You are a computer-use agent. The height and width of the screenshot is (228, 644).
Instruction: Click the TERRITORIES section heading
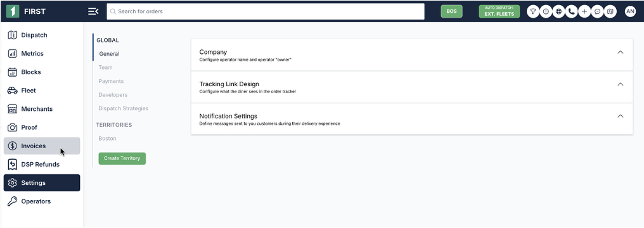pyautogui.click(x=113, y=125)
